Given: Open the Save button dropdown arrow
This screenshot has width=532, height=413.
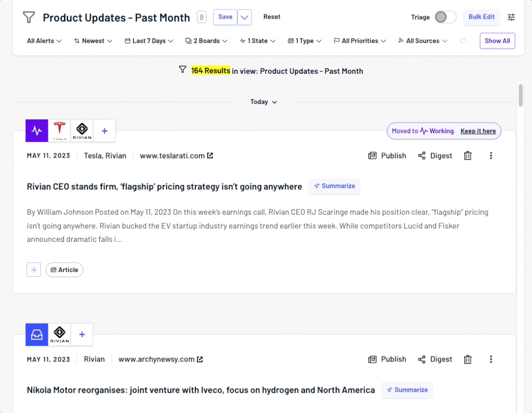Looking at the screenshot, I should click(244, 17).
